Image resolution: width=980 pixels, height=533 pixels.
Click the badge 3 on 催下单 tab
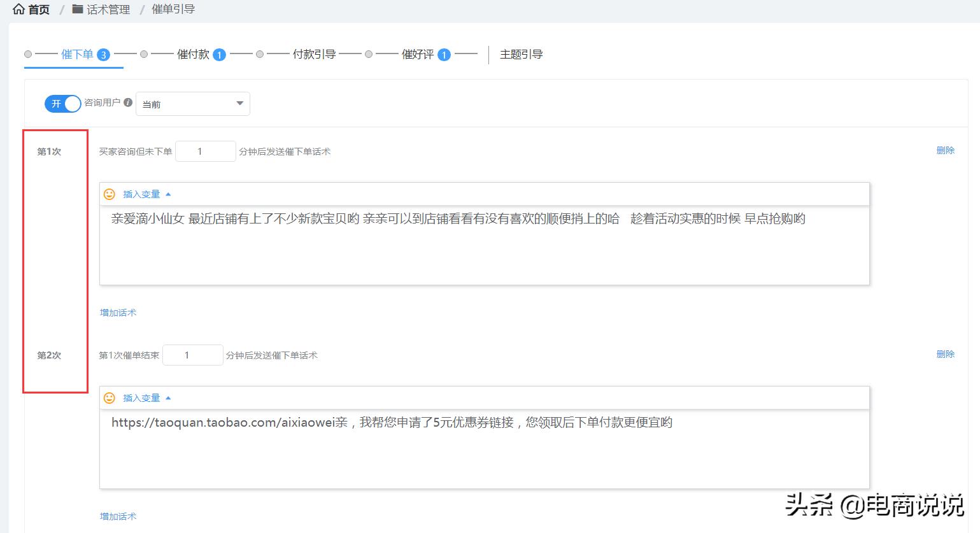pyautogui.click(x=103, y=55)
